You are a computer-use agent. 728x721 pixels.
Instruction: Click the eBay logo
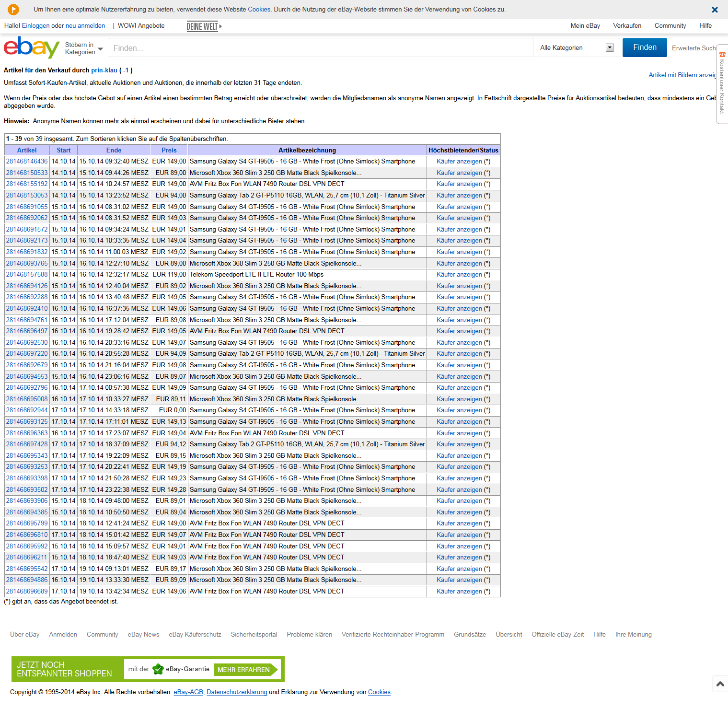(32, 47)
